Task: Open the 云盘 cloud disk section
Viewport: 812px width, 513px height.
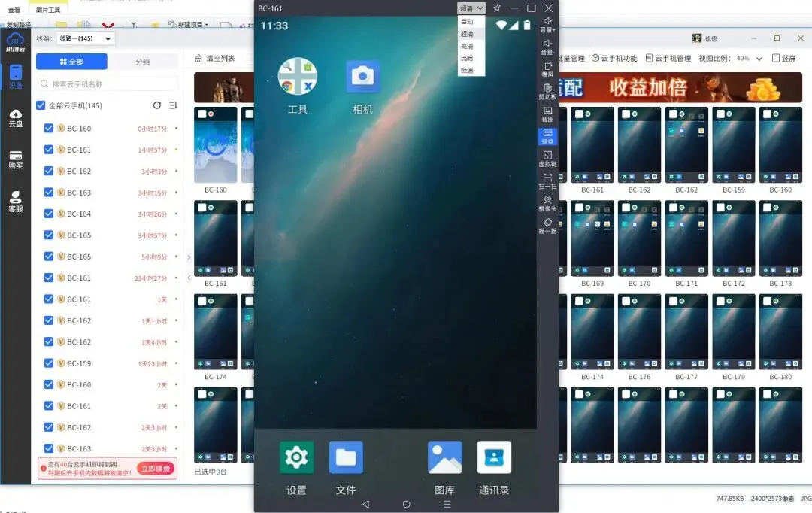Action: point(16,118)
